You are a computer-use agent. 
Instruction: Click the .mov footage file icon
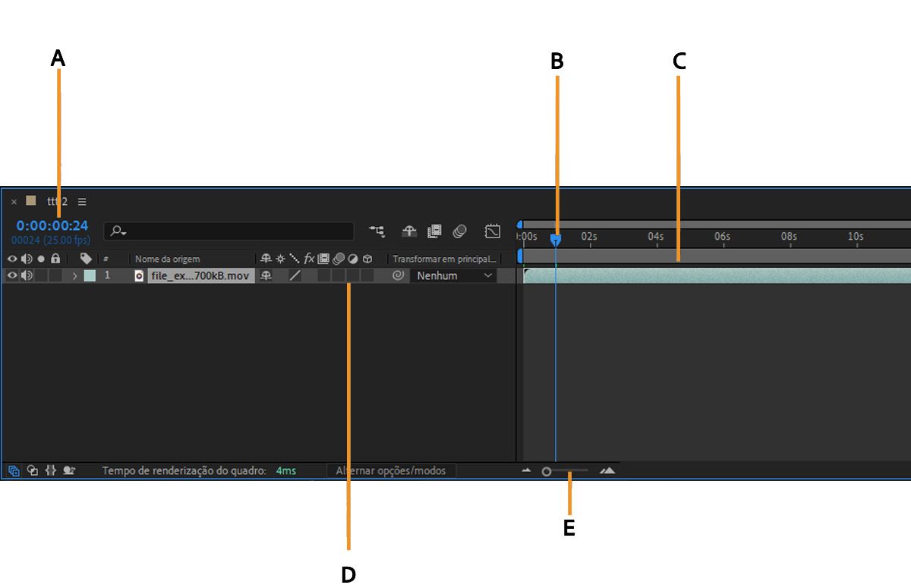(139, 276)
